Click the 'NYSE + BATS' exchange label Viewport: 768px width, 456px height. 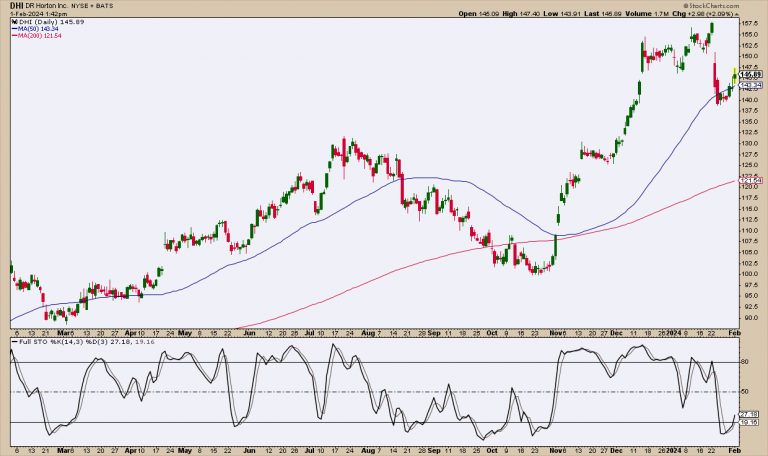[x=92, y=6]
